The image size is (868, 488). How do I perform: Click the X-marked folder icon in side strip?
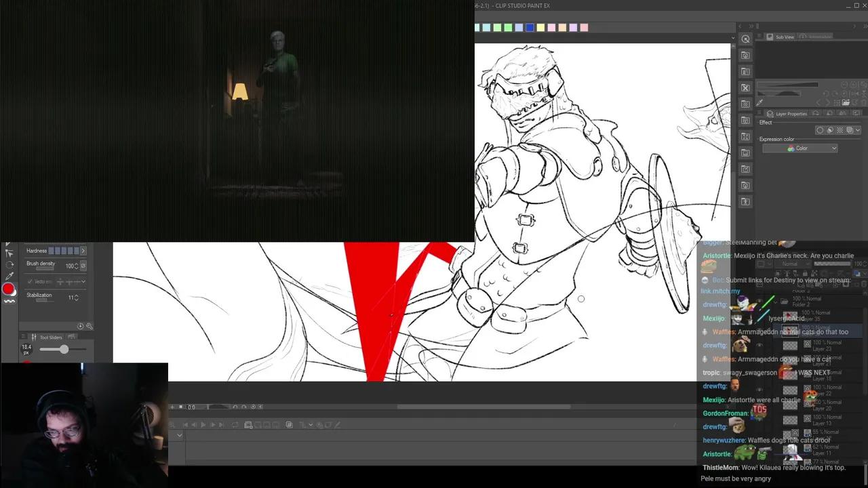[745, 87]
